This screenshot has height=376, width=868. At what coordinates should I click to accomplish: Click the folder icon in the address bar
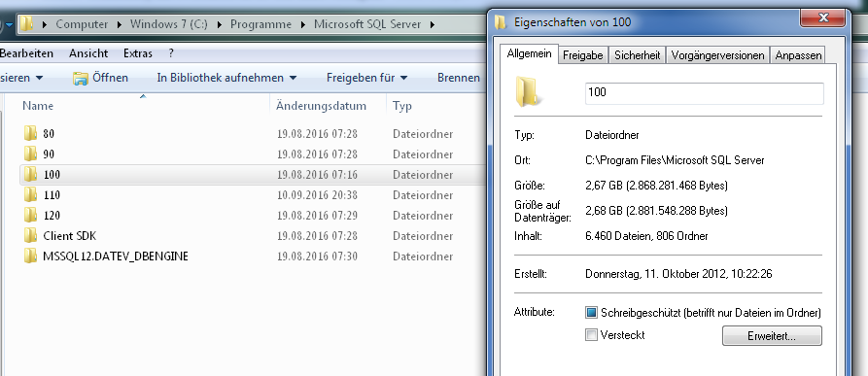26,24
